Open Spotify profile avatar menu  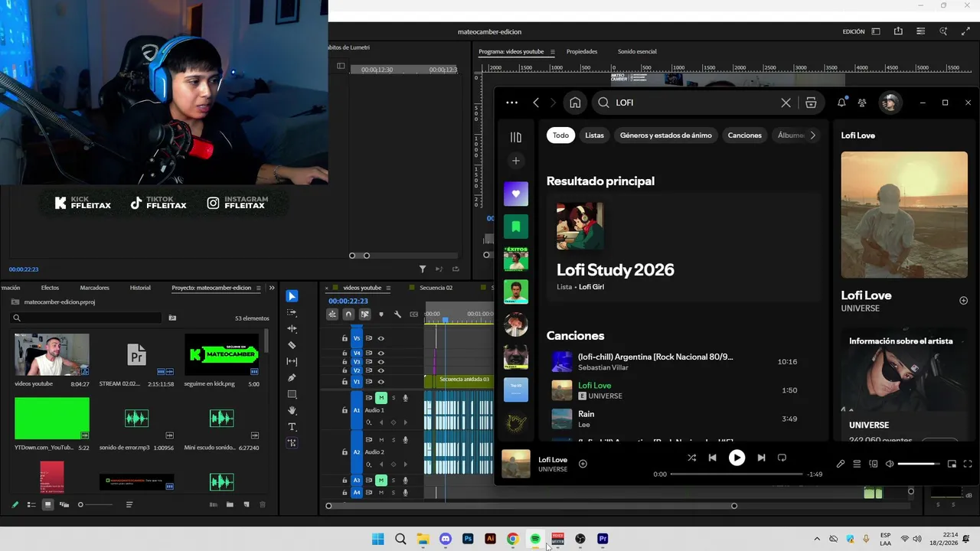889,103
